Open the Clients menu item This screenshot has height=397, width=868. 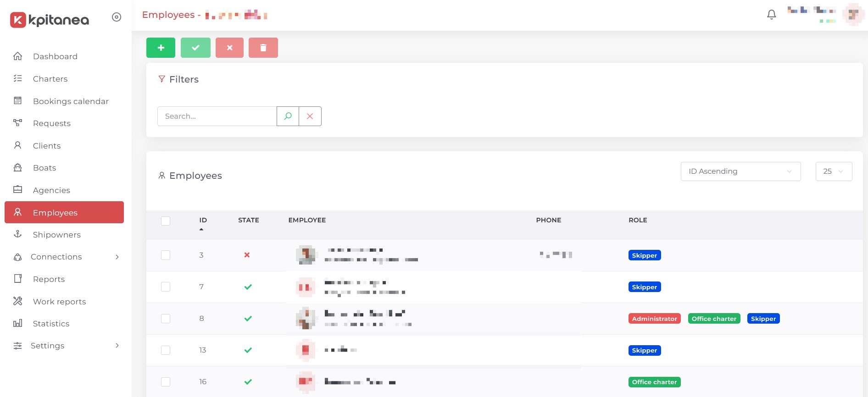point(64,146)
